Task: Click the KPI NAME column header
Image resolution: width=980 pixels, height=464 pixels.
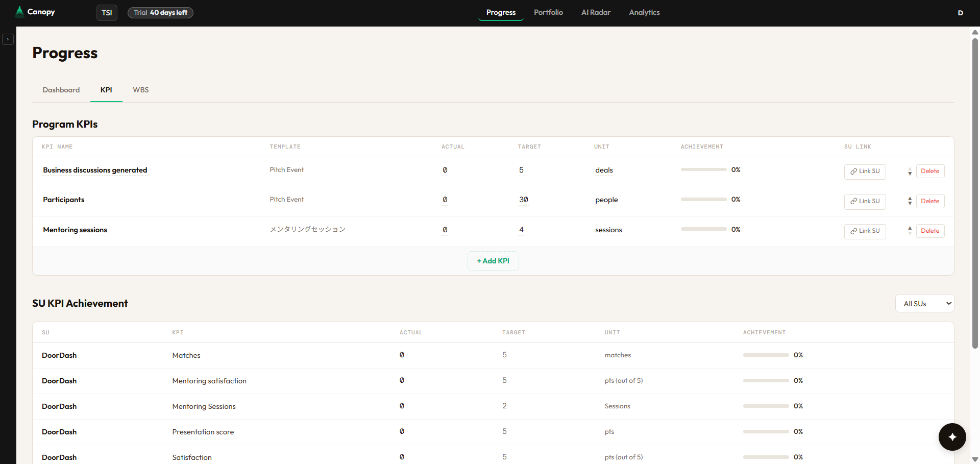Action: click(x=57, y=147)
